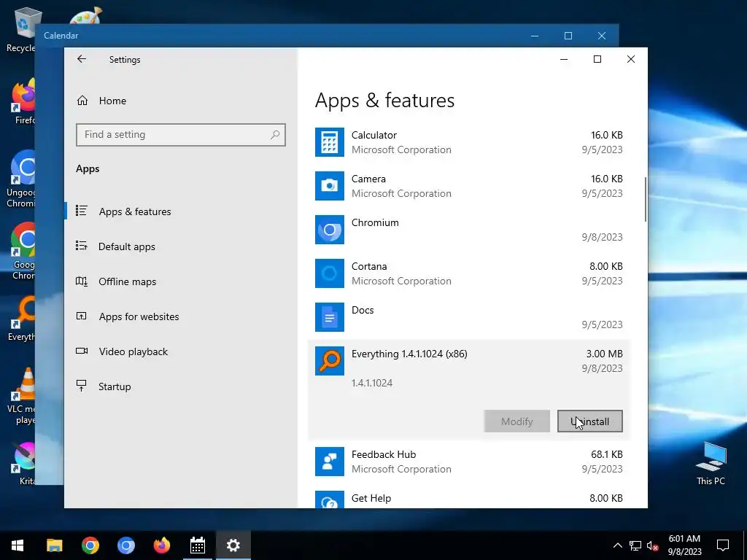The image size is (747, 560).
Task: Click the apps list vertical scrollbar
Action: tap(645, 199)
